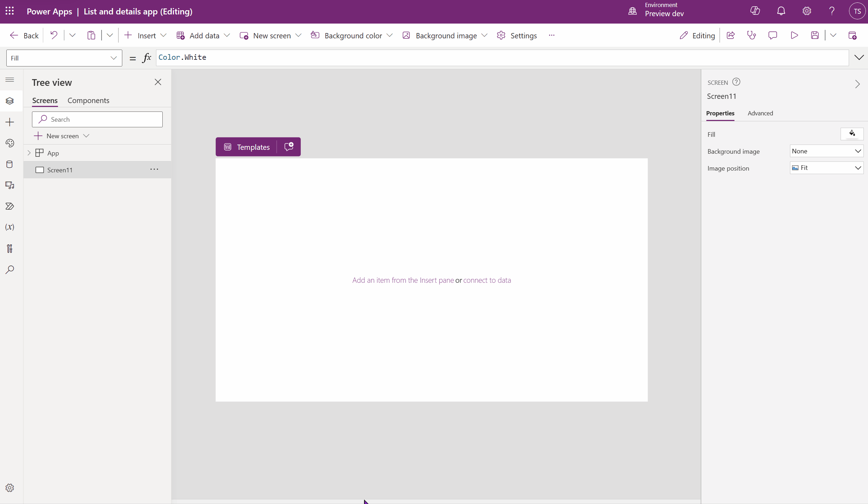Expand the App node in Tree view
Image resolution: width=868 pixels, height=504 pixels.
click(28, 153)
